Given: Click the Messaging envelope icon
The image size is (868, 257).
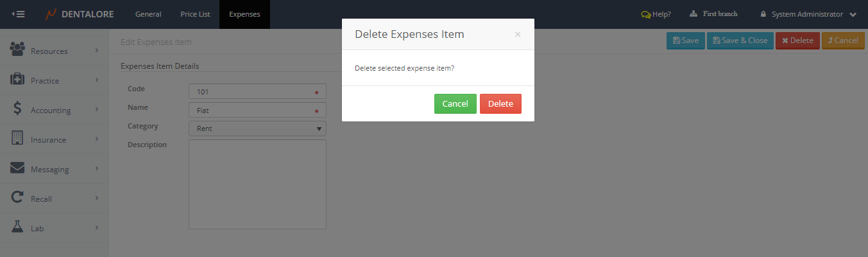Looking at the screenshot, I should pos(18,168).
